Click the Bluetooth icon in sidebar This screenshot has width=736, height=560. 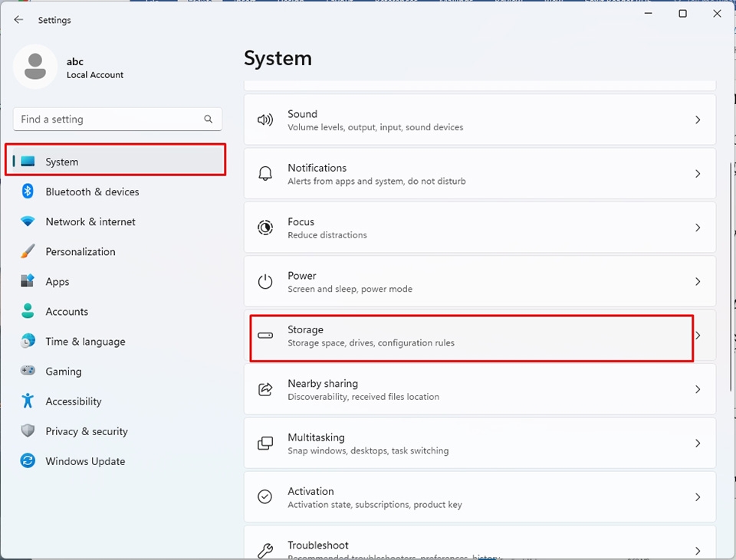pos(28,192)
